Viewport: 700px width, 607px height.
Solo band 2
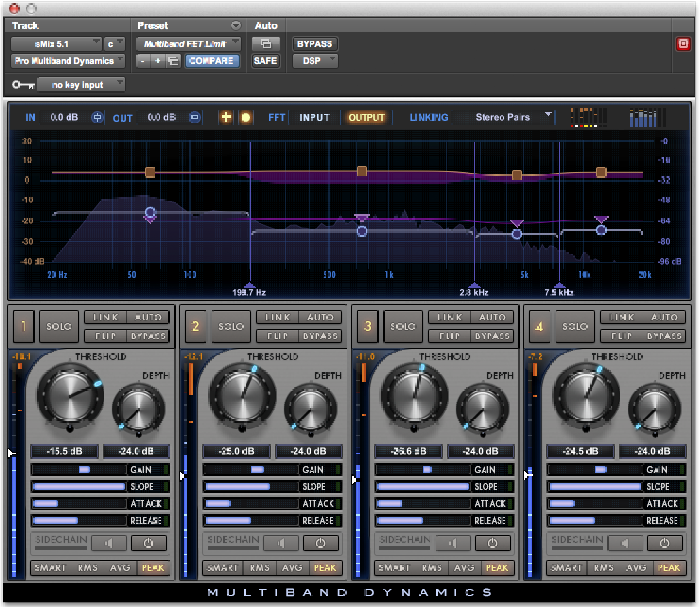[231, 327]
